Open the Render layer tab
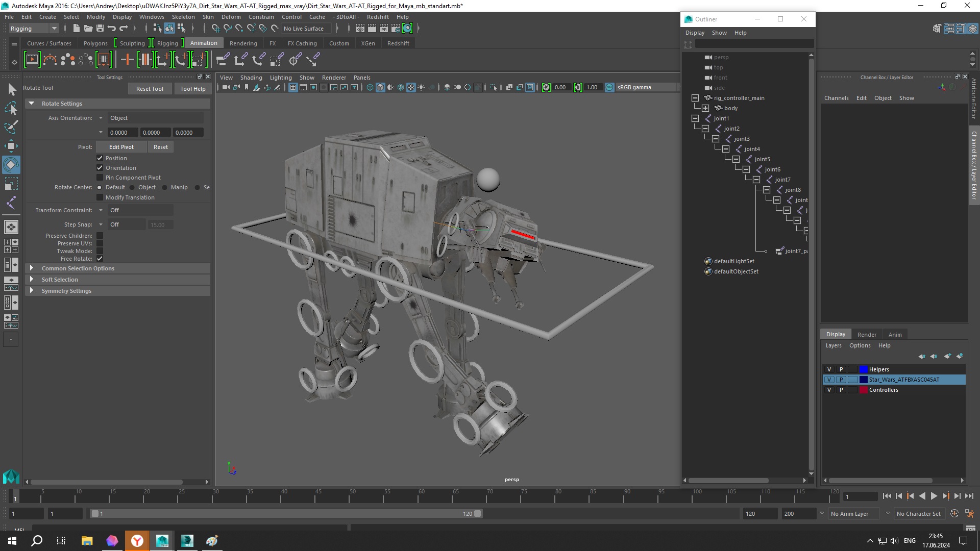This screenshot has height=551, width=980. 867,335
